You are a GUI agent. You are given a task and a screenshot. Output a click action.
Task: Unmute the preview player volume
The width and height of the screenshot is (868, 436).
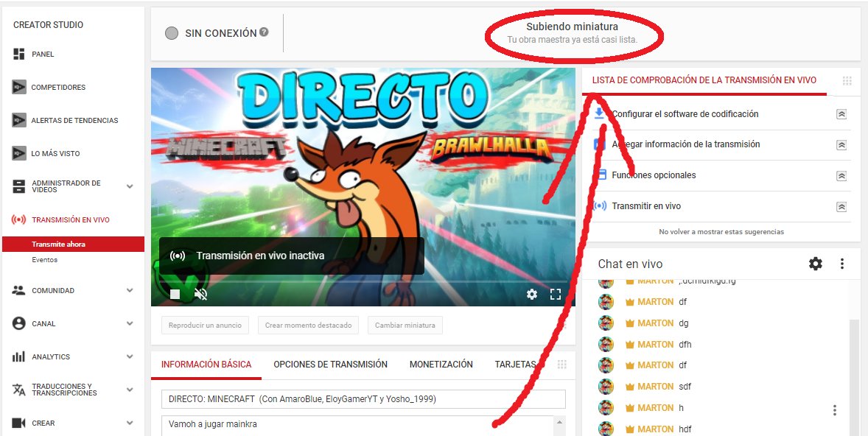point(201,295)
